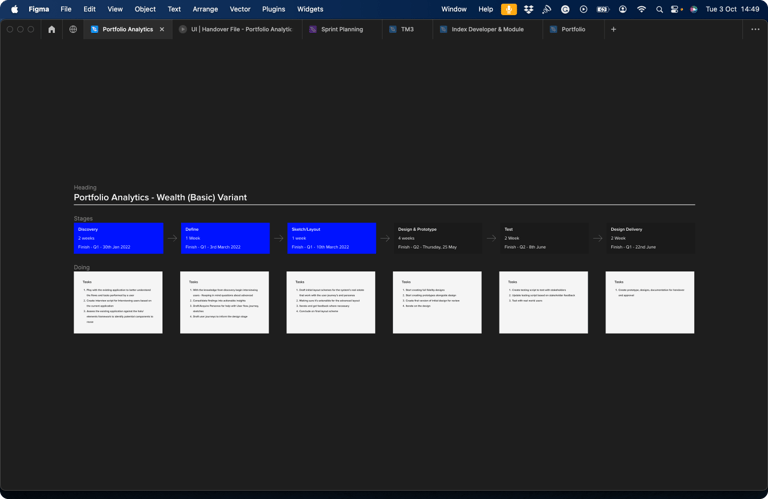Open the Widgets menu
The image size is (768, 499).
(310, 9)
